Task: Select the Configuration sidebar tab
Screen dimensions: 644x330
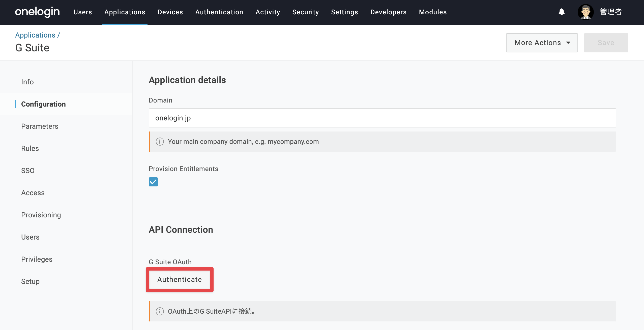Action: click(66, 104)
